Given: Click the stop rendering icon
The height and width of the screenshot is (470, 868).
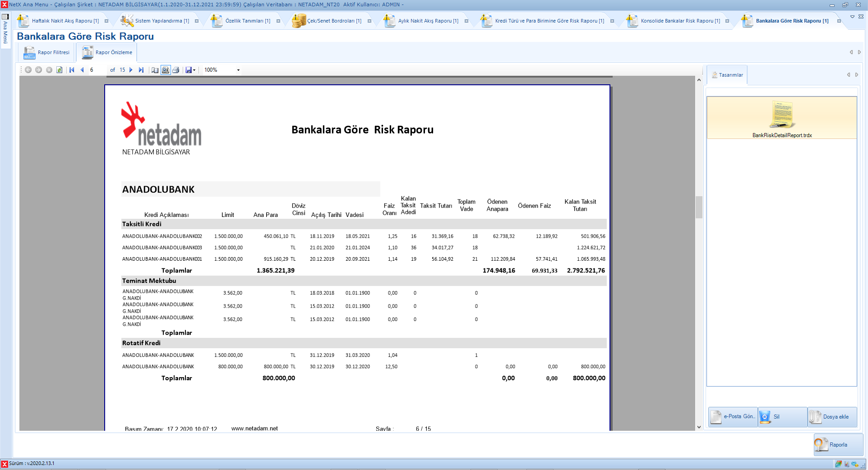Looking at the screenshot, I should (49, 70).
